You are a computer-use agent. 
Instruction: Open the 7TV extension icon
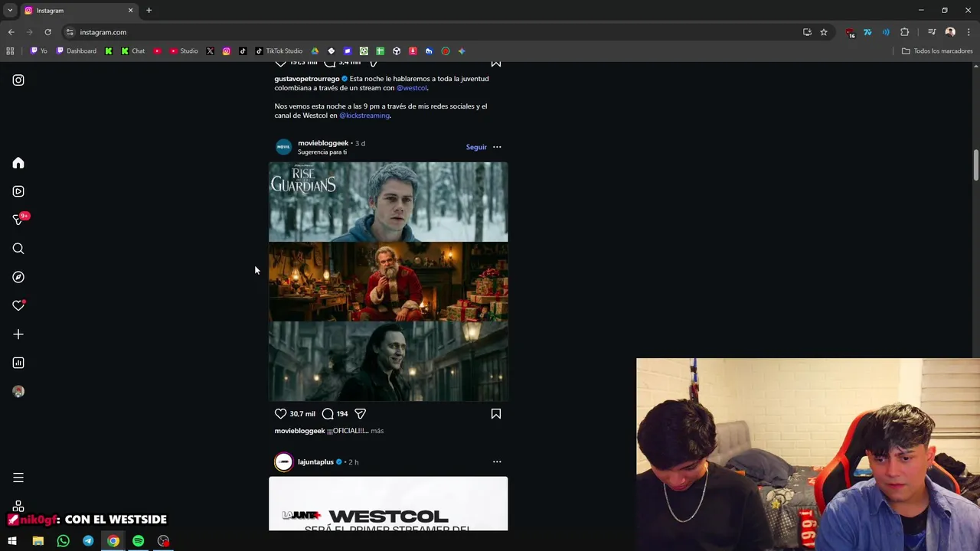[x=867, y=32]
